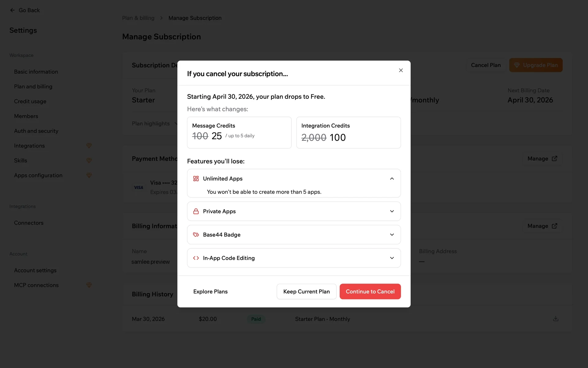The width and height of the screenshot is (588, 368).
Task: Click Continue to Cancel button
Action: pos(370,291)
